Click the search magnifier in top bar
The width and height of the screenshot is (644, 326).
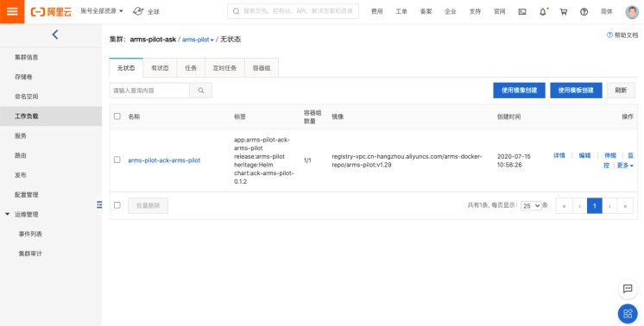(x=237, y=11)
